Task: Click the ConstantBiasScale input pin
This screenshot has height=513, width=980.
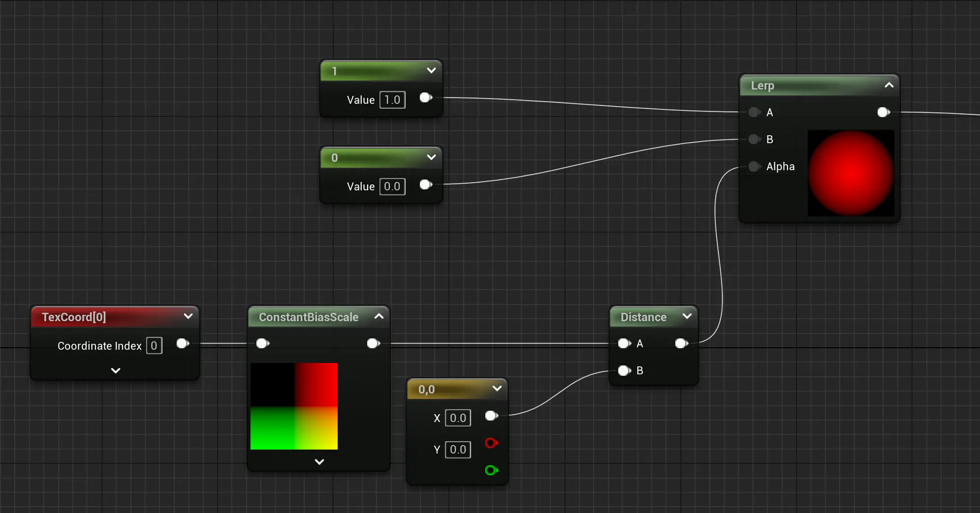Action: 263,343
